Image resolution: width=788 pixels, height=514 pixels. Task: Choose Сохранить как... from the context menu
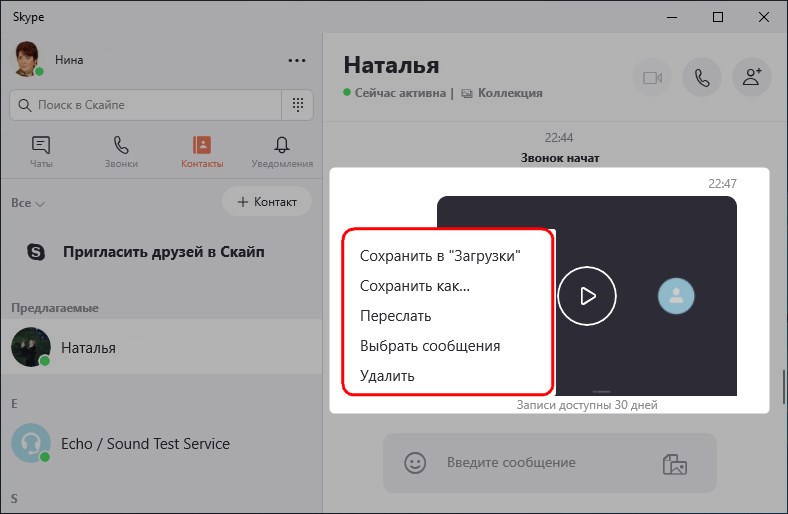pyautogui.click(x=415, y=286)
